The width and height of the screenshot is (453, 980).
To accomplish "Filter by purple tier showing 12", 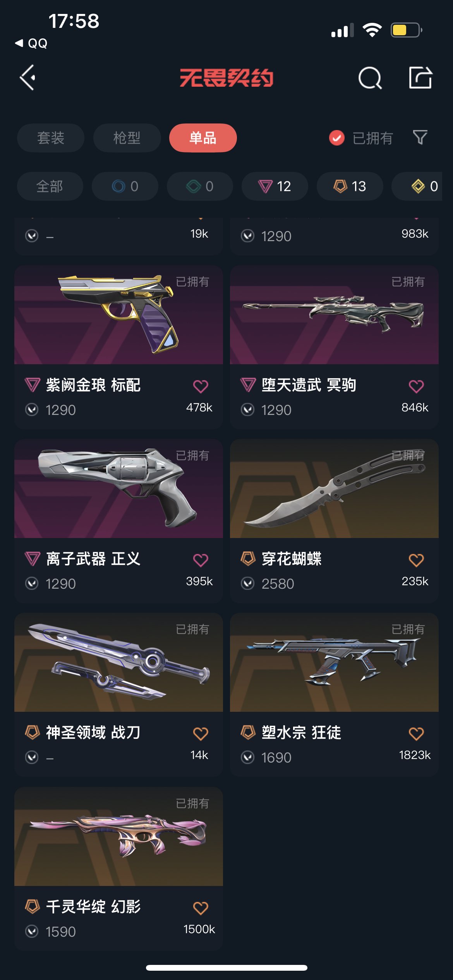I will [x=275, y=186].
